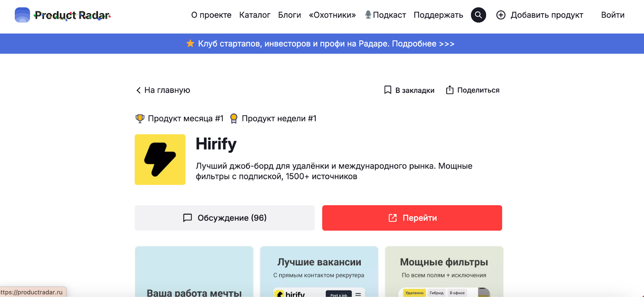This screenshot has width=644, height=297.
Task: Click the share icon
Action: tap(450, 90)
